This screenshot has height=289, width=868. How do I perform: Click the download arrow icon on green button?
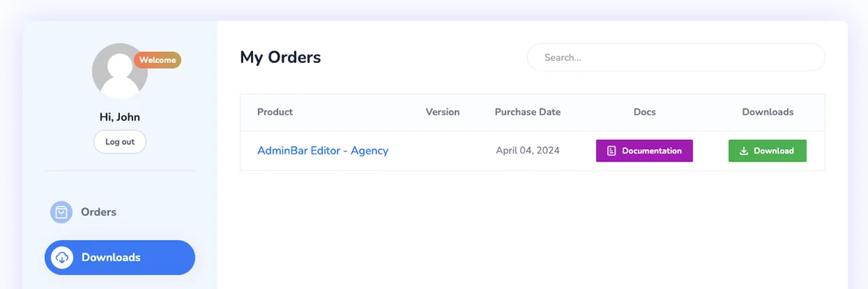[x=744, y=151]
